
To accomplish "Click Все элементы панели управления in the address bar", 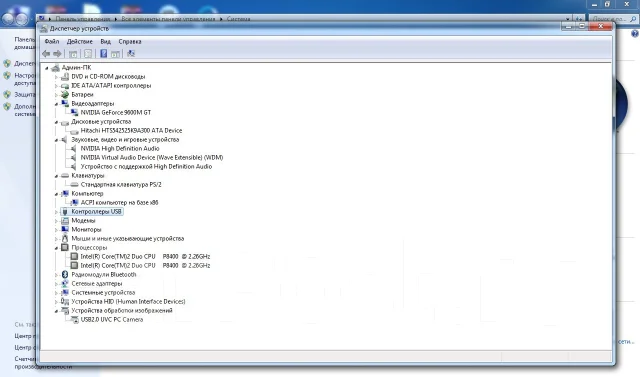I will tap(168, 19).
